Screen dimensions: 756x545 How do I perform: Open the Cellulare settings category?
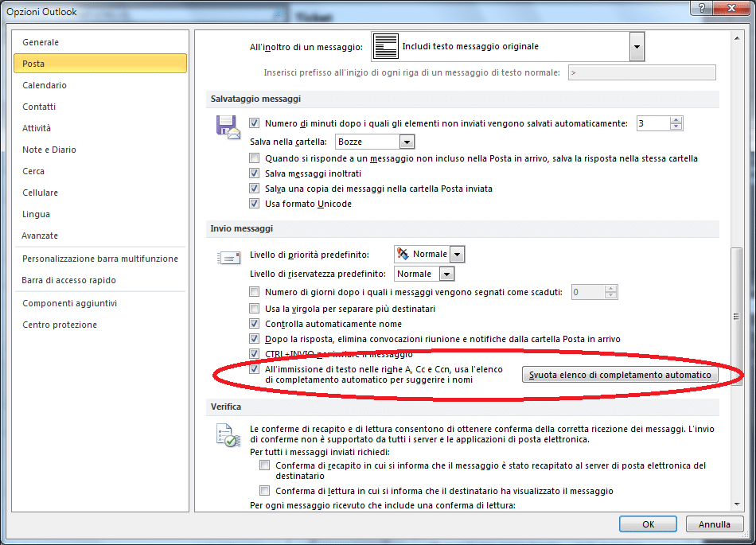pos(100,193)
